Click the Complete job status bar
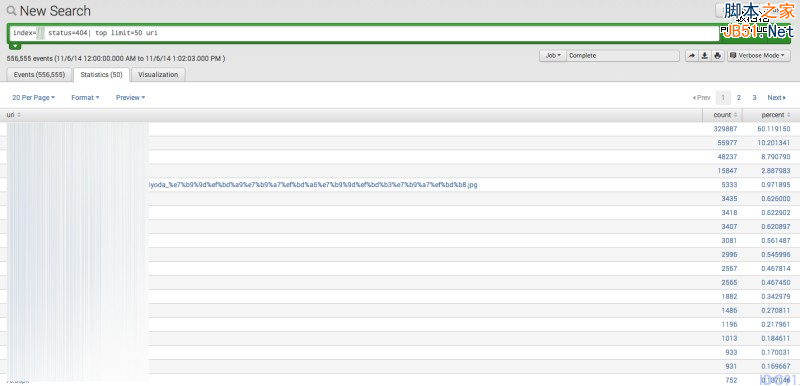800x386 pixels. click(x=622, y=56)
